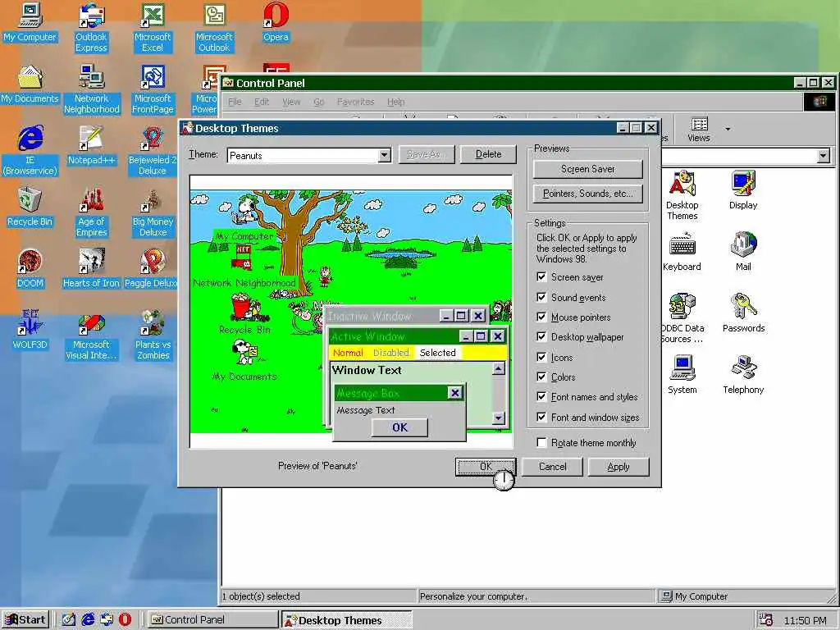This screenshot has width=840, height=630.
Task: Launch Big Money Deluxe shortcut
Action: pyautogui.click(x=153, y=212)
